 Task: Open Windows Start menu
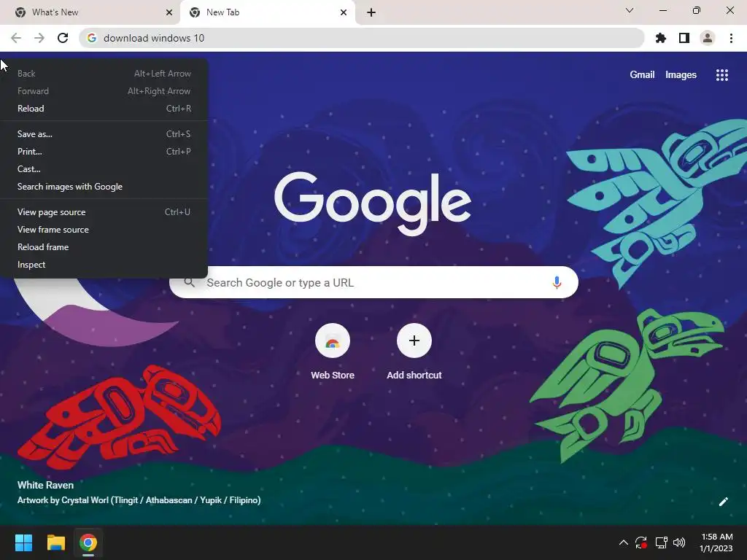click(x=23, y=542)
